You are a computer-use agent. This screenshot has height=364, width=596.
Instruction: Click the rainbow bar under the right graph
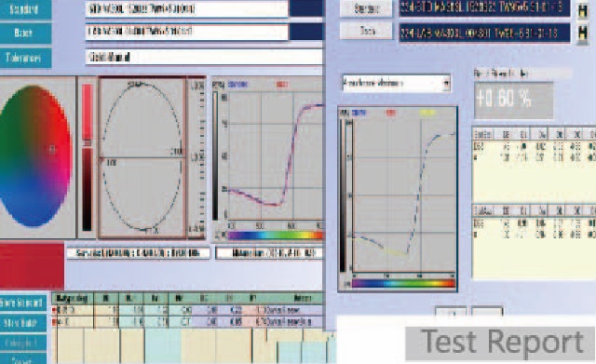tap(403, 283)
